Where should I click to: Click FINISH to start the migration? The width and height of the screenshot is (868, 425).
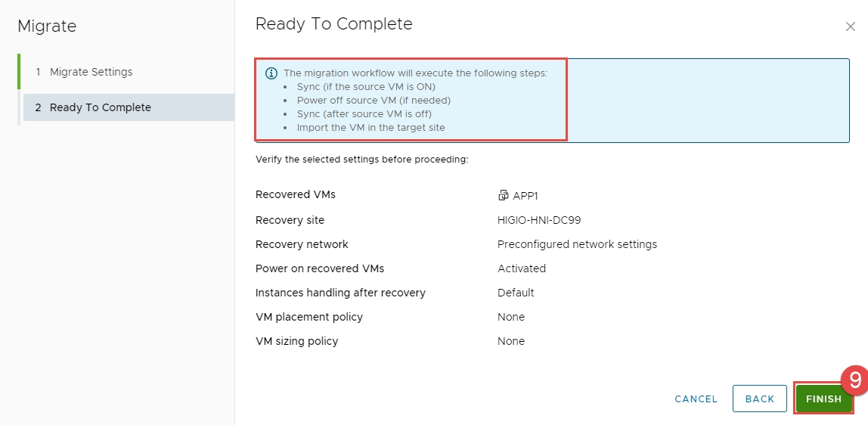click(x=823, y=399)
